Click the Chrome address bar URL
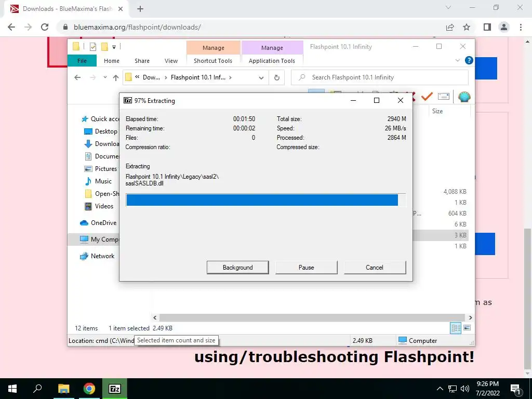Screen dimensions: 532x399 pyautogui.click(x=137, y=27)
